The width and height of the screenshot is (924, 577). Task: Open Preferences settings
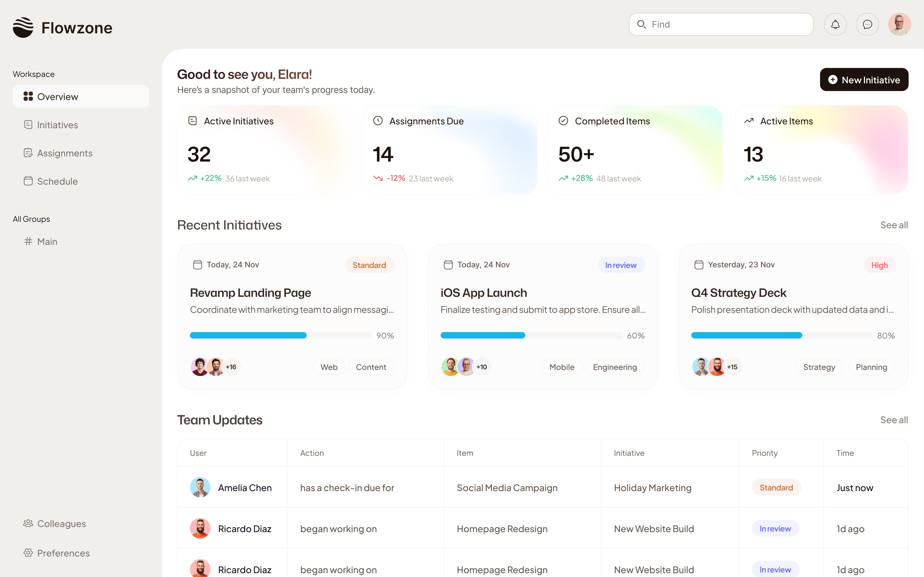coord(63,553)
